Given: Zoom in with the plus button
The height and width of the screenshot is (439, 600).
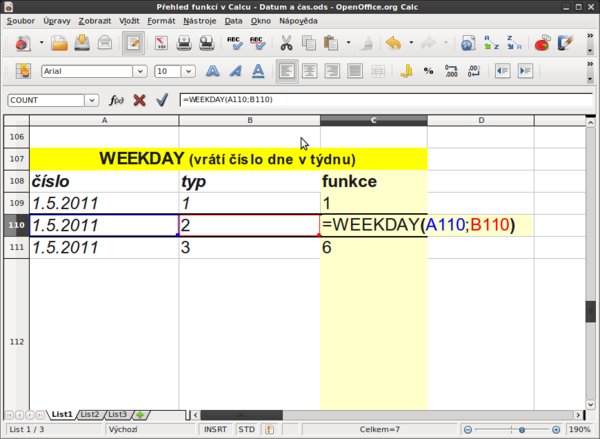Looking at the screenshot, I should point(556,430).
